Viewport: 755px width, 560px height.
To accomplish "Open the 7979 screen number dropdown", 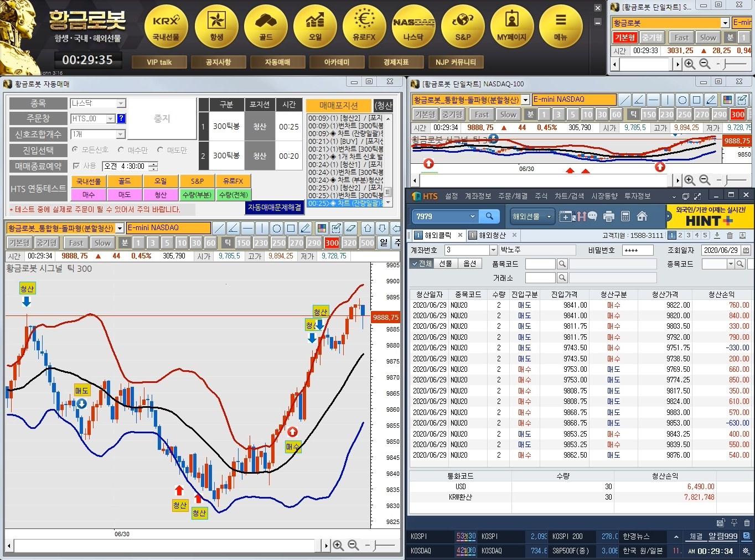I will point(472,216).
